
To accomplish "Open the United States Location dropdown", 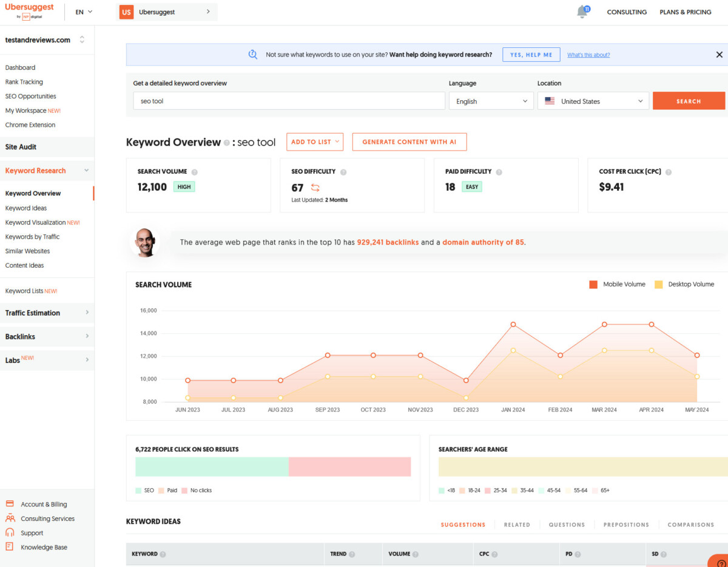I will pyautogui.click(x=593, y=101).
